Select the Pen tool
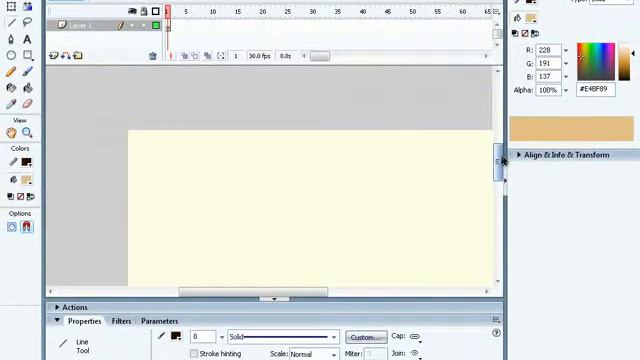The image size is (640, 360). click(11, 39)
